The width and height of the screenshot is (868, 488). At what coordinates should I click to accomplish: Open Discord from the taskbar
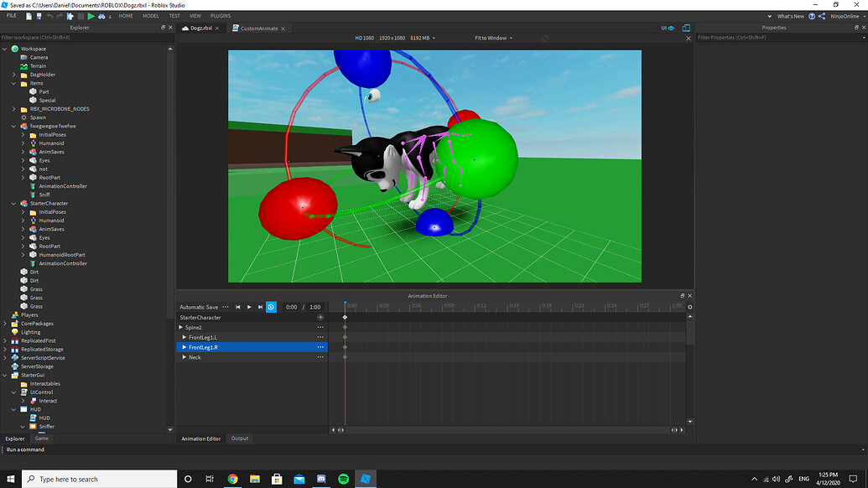[321, 479]
